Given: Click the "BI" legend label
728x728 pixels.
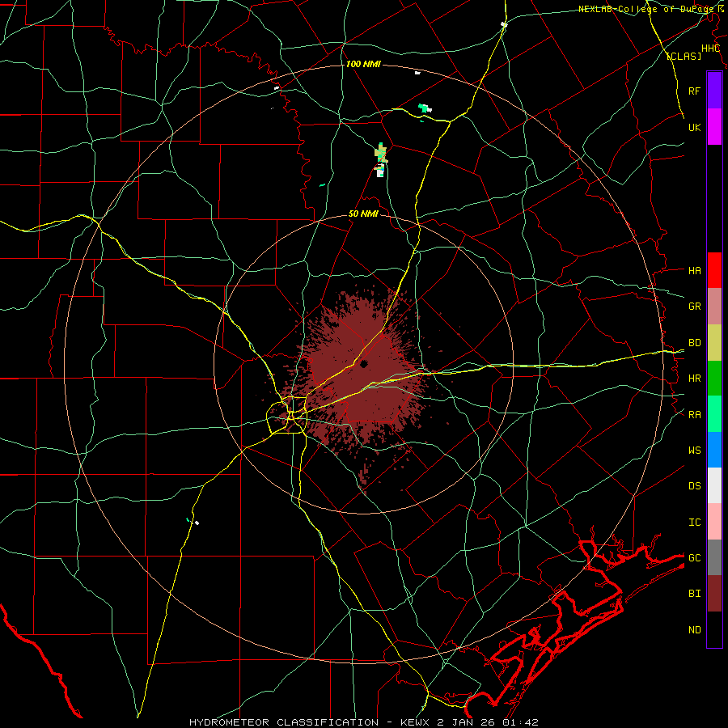Looking at the screenshot, I should [694, 594].
